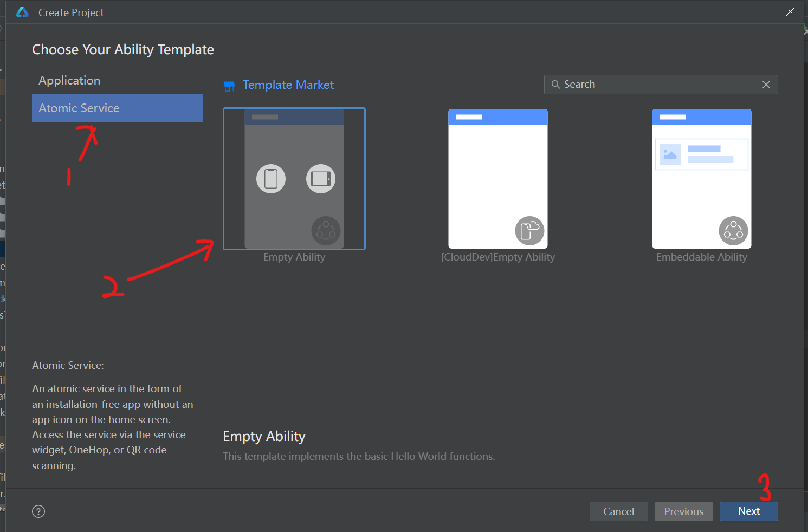Screen dimensions: 808x532
Task: Click the atomic service icon on Embeddable Ability
Action: click(x=733, y=231)
